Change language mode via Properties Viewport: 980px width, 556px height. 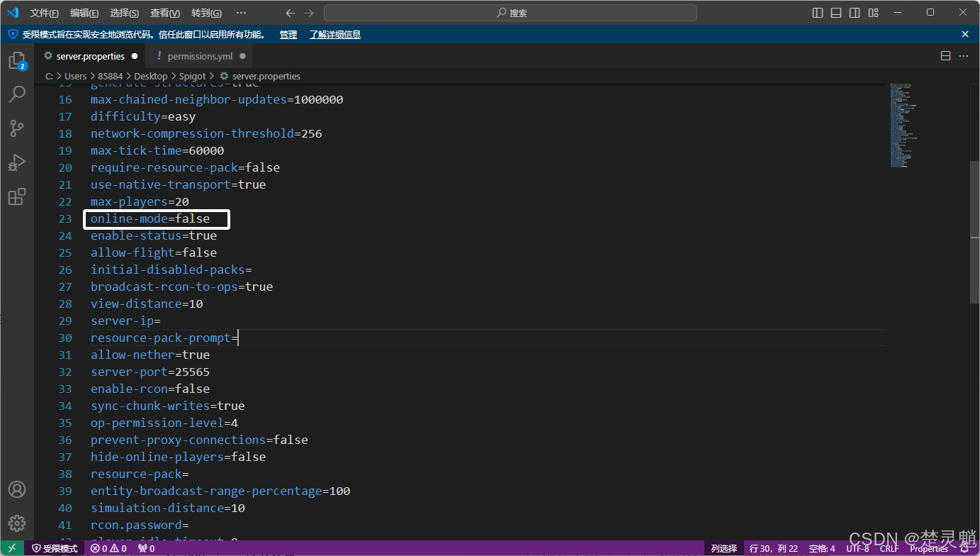pos(929,548)
